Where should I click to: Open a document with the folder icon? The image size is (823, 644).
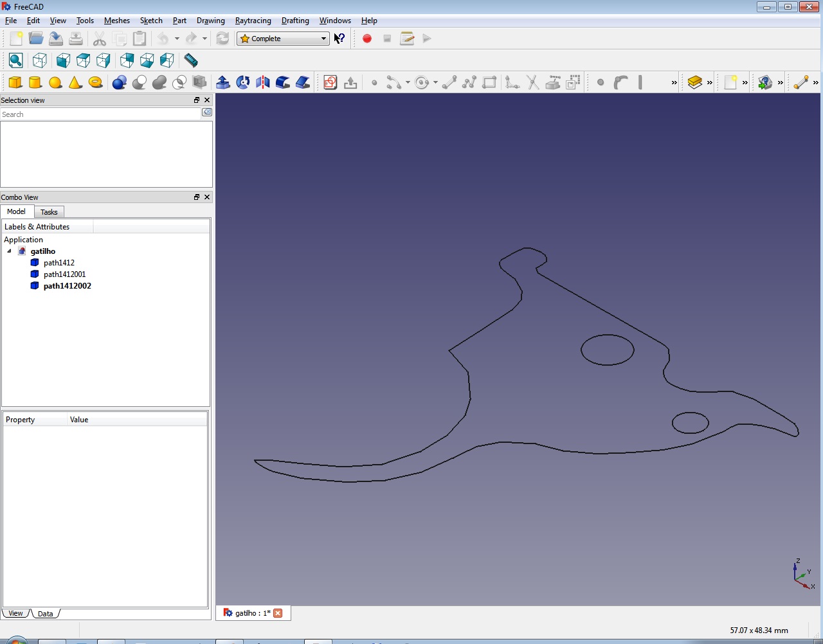(36, 39)
